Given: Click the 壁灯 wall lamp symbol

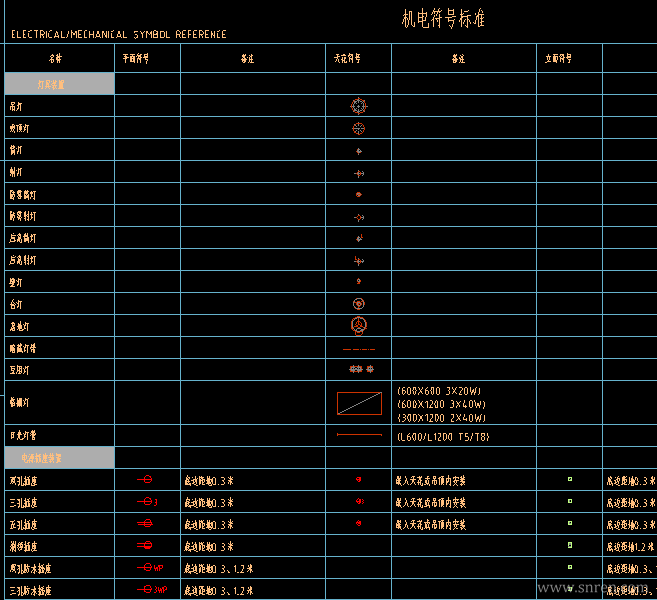Looking at the screenshot, I should click(359, 281).
